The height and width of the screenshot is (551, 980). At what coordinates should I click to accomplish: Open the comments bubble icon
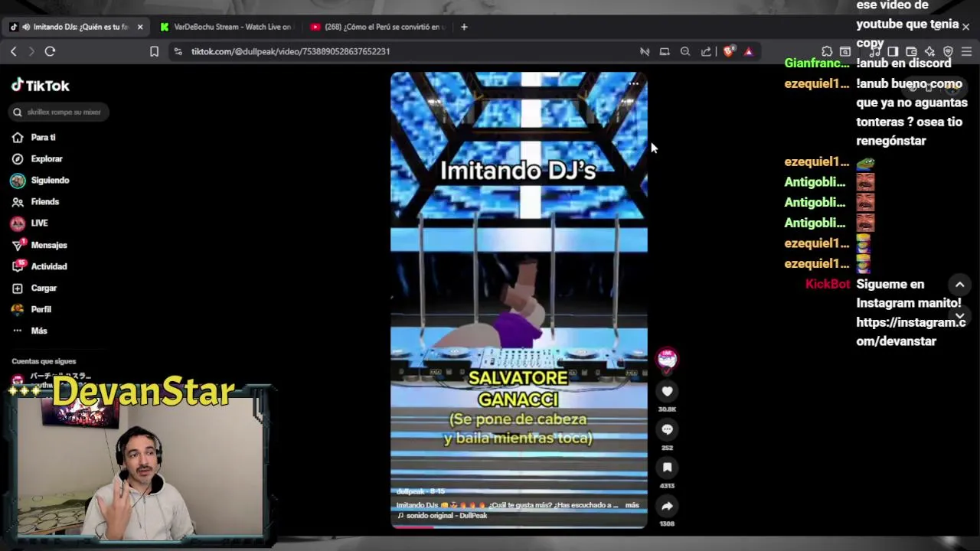(667, 429)
